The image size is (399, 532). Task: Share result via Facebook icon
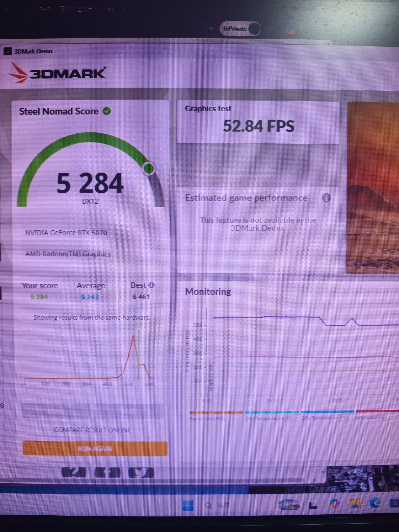pos(107,472)
